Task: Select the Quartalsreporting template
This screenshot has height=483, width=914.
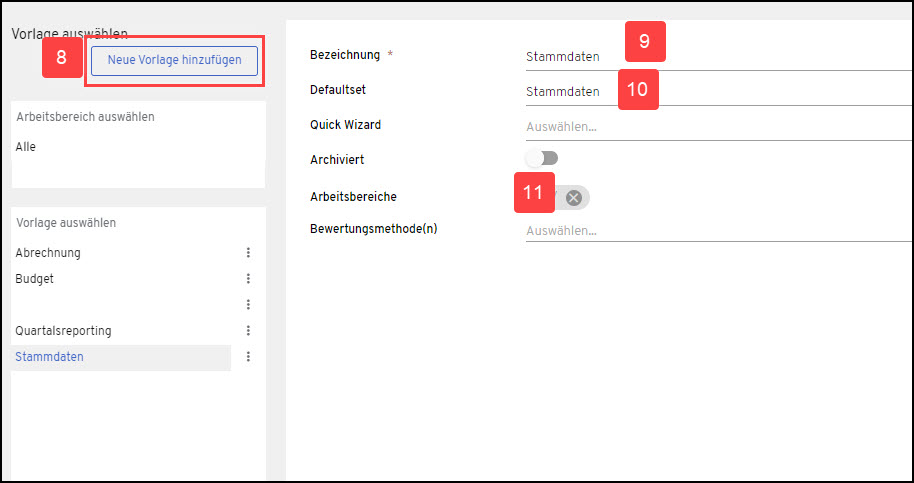Action: pos(63,331)
